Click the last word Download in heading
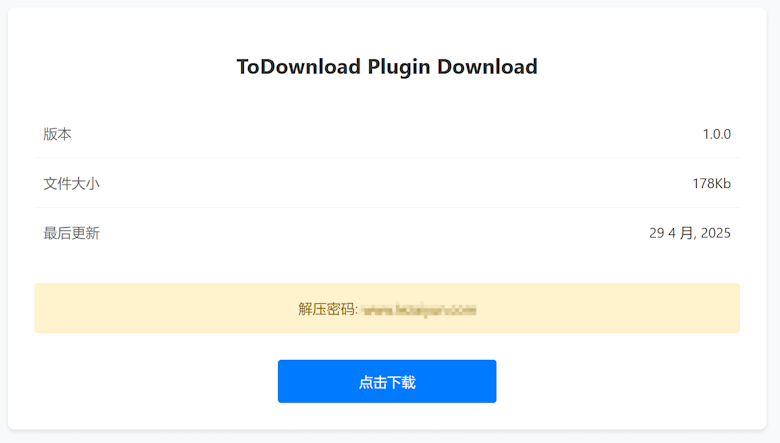The width and height of the screenshot is (780, 443). [x=488, y=67]
